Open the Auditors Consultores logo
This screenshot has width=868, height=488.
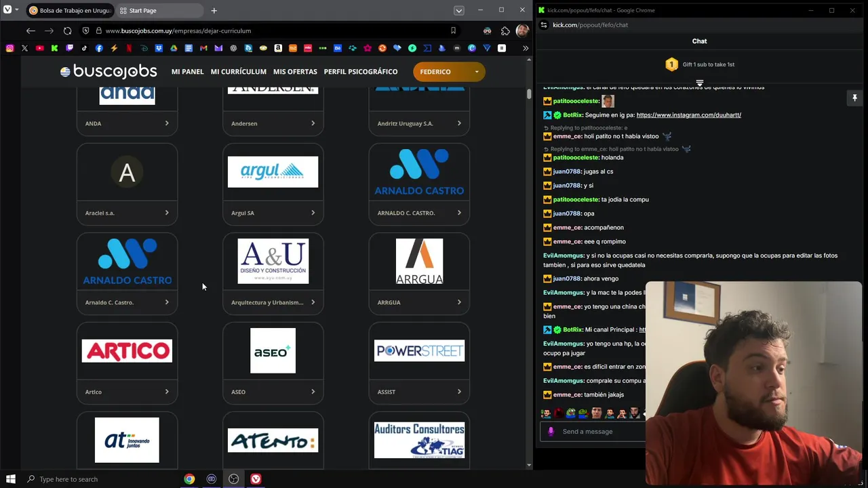(x=419, y=440)
